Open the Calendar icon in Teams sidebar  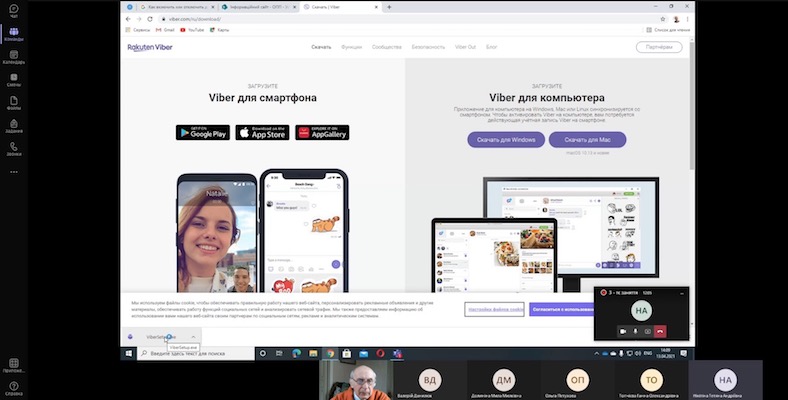(x=14, y=57)
